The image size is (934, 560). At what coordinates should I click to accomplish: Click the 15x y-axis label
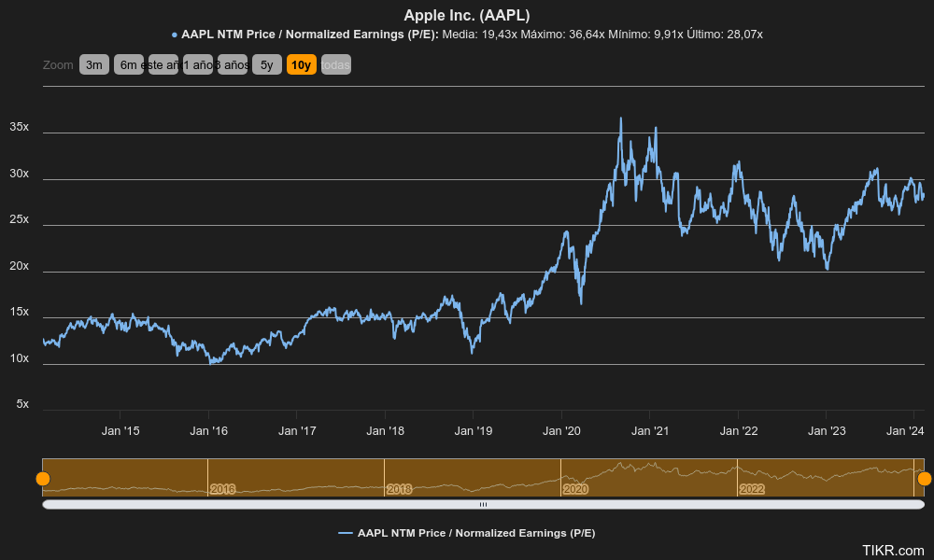coord(19,312)
